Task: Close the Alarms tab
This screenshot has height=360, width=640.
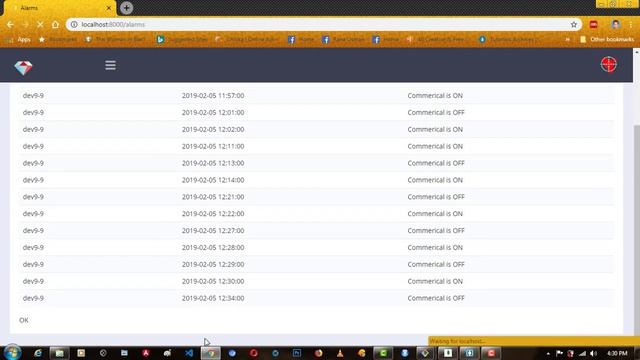Action: (x=109, y=8)
